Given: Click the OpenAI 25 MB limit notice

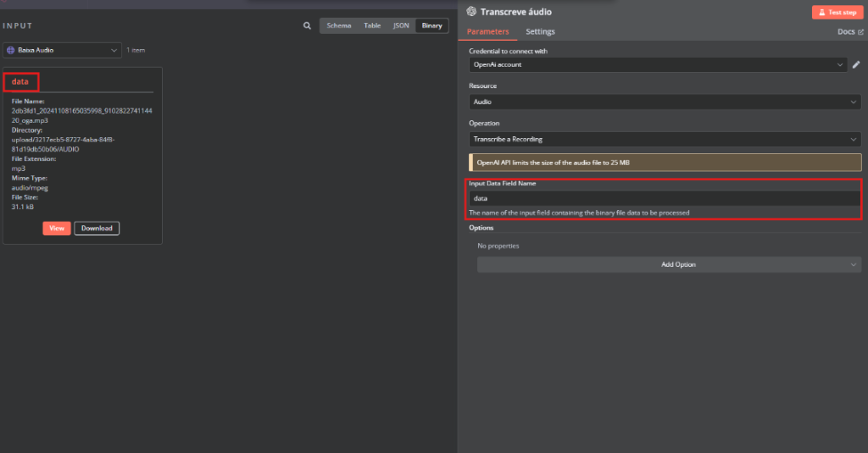Looking at the screenshot, I should pos(665,163).
